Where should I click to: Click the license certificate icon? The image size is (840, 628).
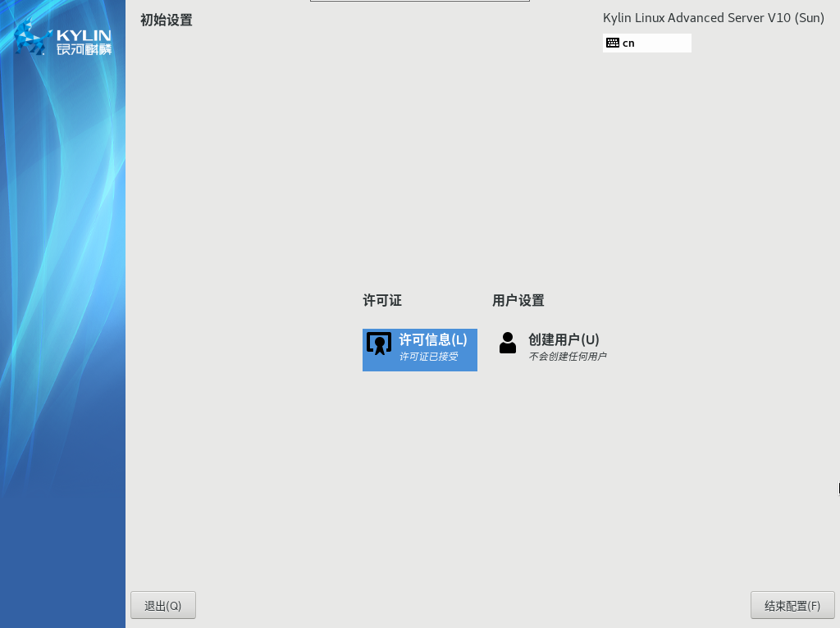tap(378, 344)
